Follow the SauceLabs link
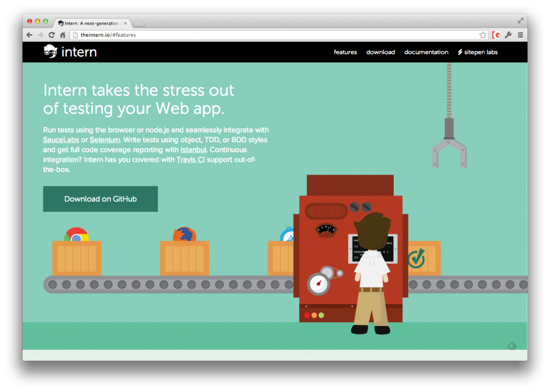Image resolution: width=550 pixels, height=392 pixels. (x=61, y=140)
